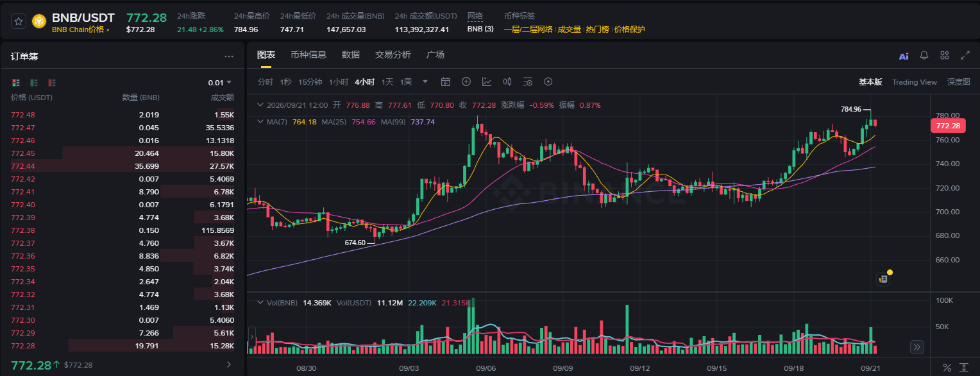Open the Ai assistant icon
The height and width of the screenshot is (376, 980).
(x=904, y=56)
